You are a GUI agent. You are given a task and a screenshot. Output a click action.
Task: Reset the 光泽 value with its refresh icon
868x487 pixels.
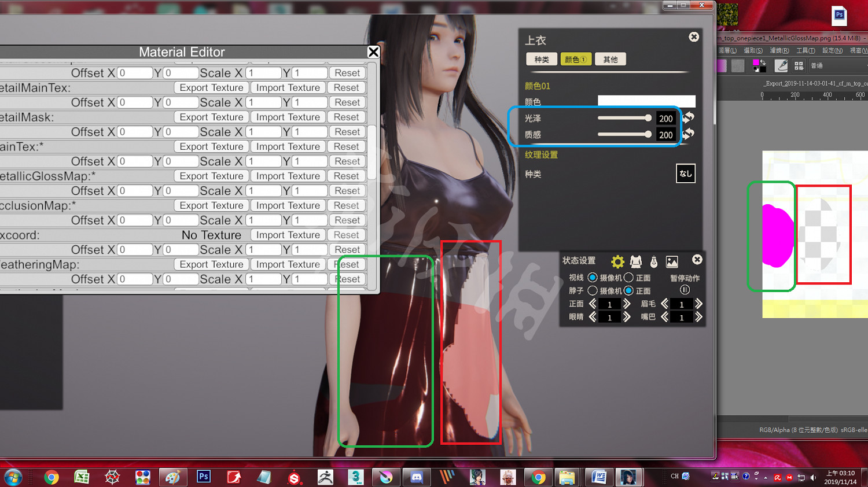(689, 118)
